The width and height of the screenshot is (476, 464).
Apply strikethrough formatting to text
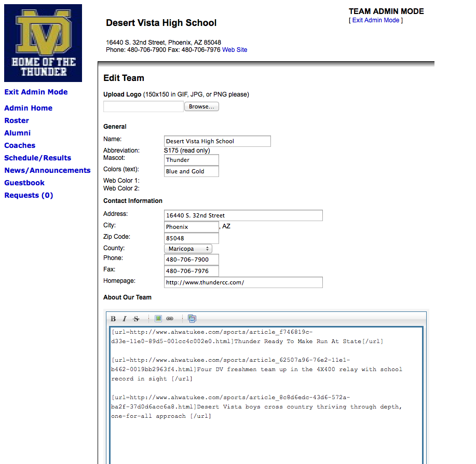tap(136, 319)
